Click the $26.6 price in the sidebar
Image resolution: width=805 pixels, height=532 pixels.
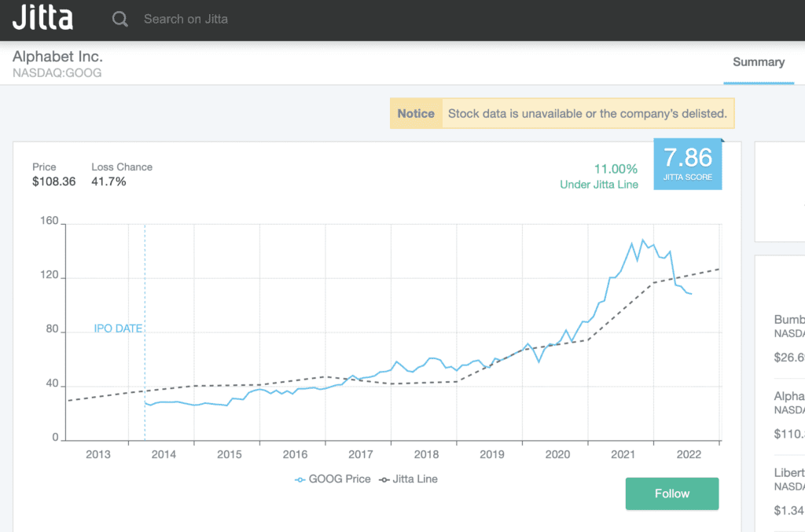[789, 358]
